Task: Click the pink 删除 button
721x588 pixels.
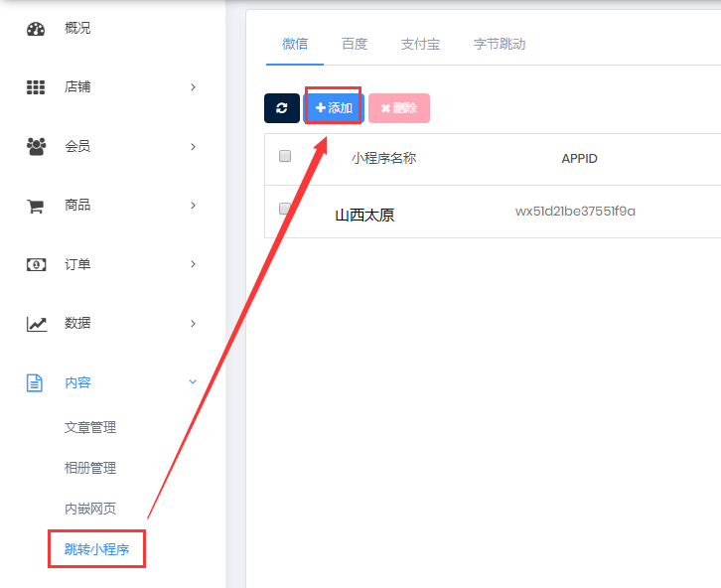Action: pos(399,108)
